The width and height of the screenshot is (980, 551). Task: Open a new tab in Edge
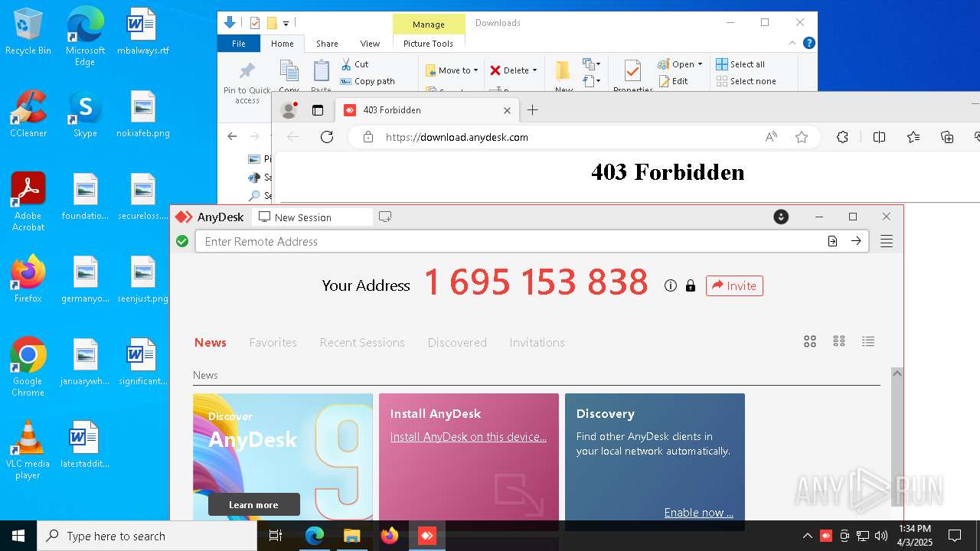(533, 110)
